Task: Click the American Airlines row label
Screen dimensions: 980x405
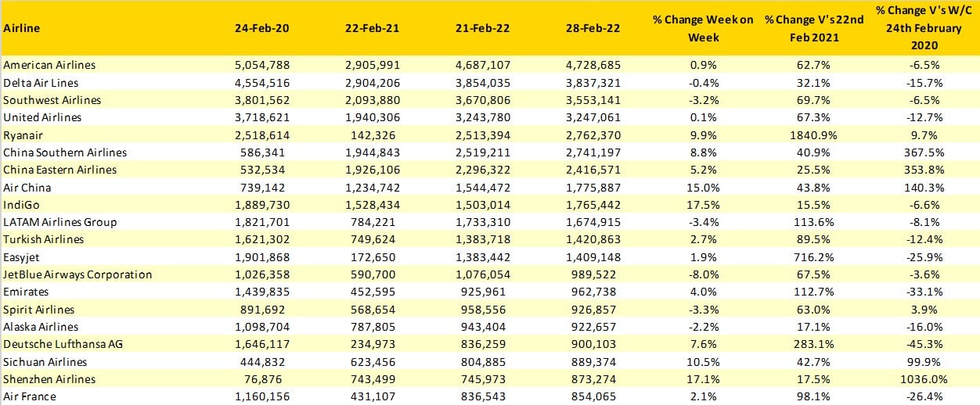Action: (49, 65)
